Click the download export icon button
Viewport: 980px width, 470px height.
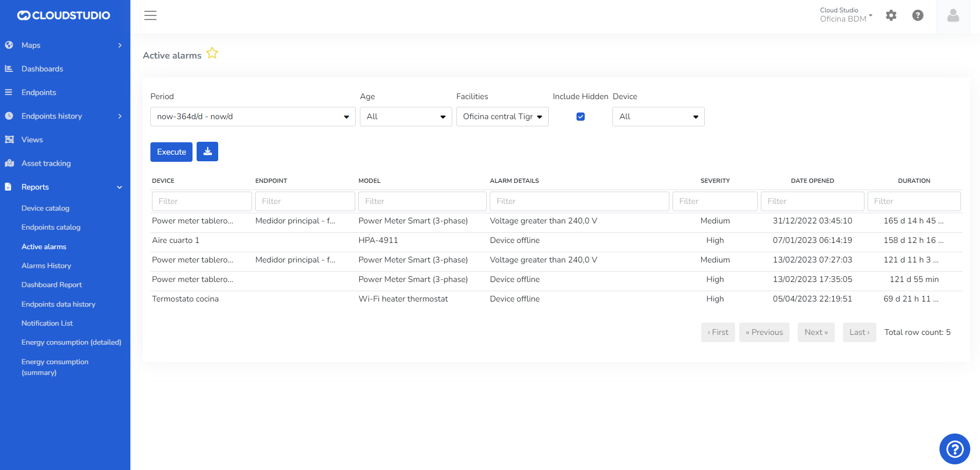pos(207,152)
